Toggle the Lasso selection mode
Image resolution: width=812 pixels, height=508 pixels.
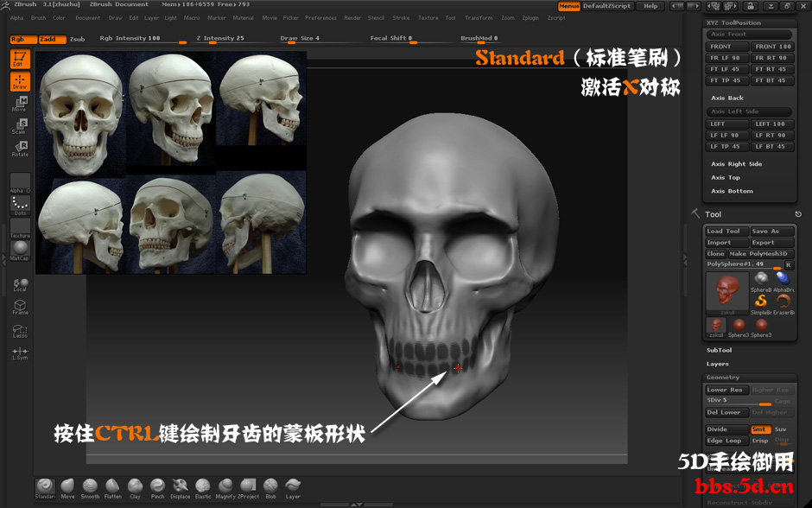(20, 331)
